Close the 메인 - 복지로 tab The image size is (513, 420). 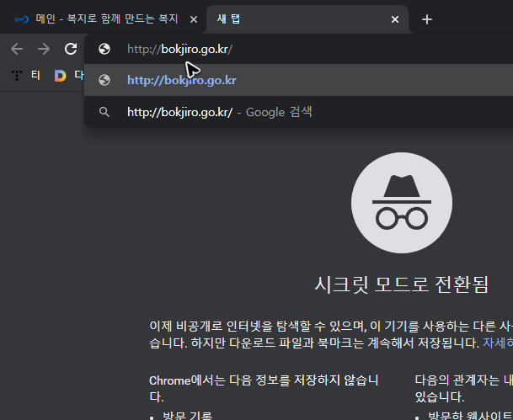click(x=194, y=19)
